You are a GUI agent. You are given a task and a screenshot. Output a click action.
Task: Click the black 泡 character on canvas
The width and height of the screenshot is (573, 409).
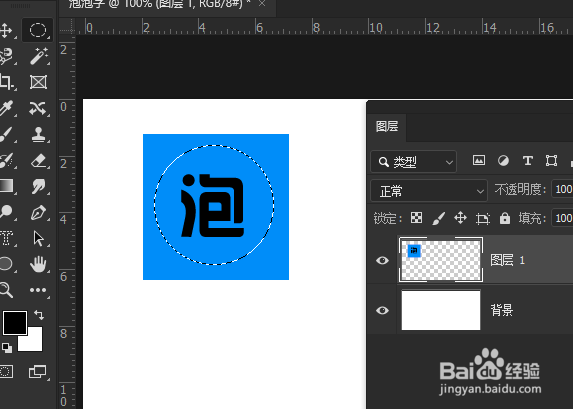213,206
